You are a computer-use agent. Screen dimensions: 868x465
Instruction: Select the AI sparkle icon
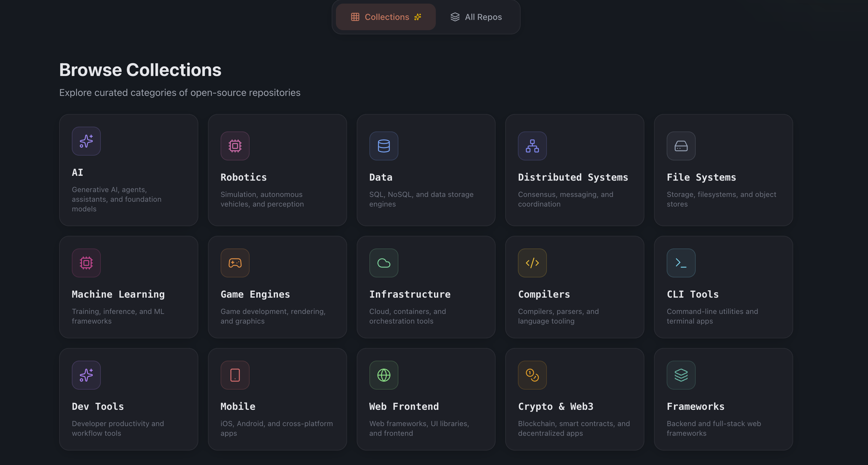[x=86, y=141]
